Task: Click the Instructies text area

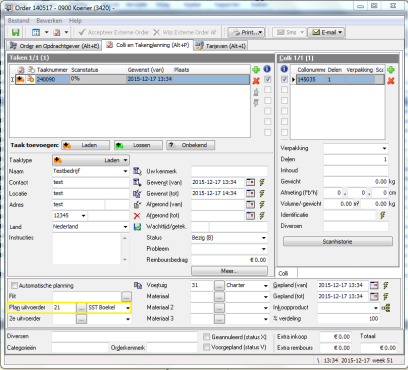Action: pos(87,249)
